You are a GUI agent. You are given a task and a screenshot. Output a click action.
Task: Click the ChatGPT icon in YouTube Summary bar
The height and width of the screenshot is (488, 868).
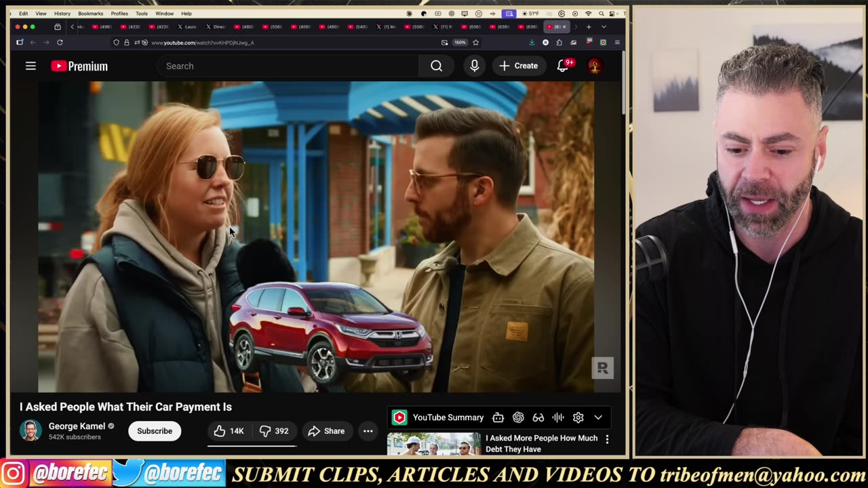[x=518, y=418]
